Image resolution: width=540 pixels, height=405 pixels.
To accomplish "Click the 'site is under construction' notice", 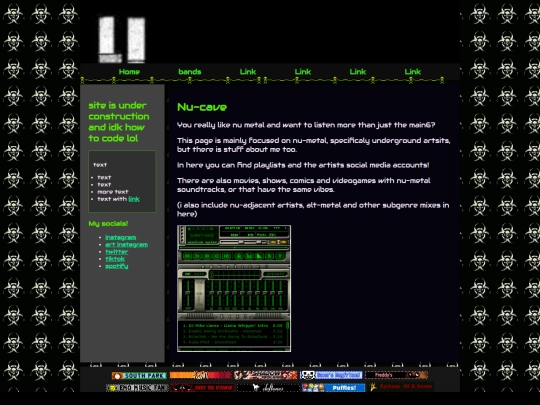I will [119, 122].
